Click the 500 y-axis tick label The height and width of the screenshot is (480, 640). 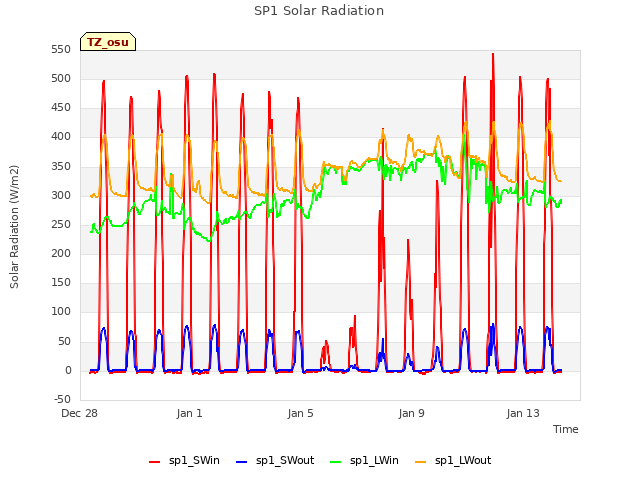point(61,79)
